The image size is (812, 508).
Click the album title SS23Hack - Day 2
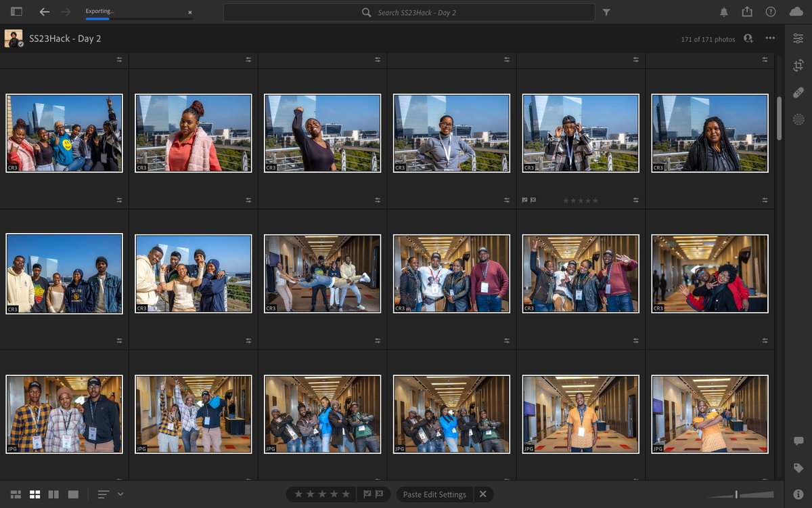pos(65,39)
